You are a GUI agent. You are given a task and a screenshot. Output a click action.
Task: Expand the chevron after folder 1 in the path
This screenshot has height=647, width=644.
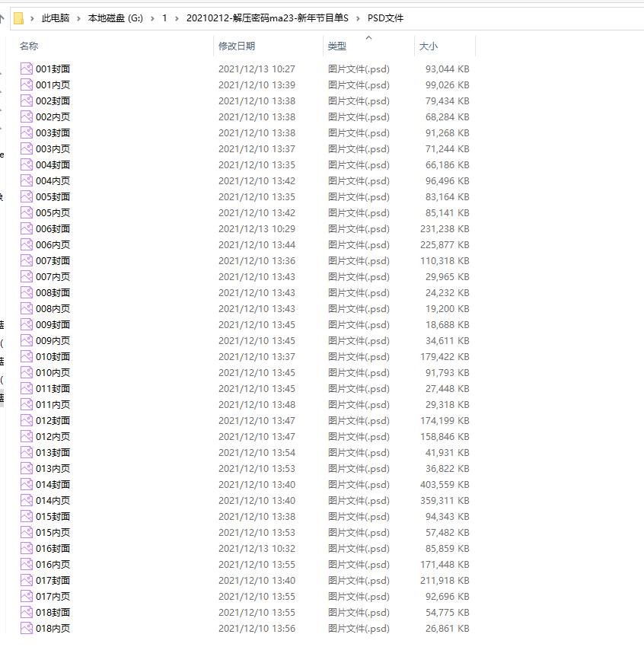coord(177,18)
